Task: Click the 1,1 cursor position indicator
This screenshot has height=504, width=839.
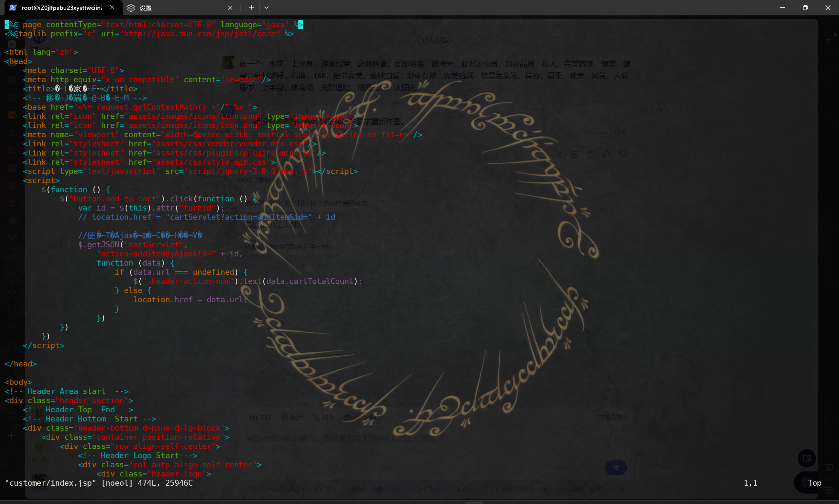Action: coord(750,483)
